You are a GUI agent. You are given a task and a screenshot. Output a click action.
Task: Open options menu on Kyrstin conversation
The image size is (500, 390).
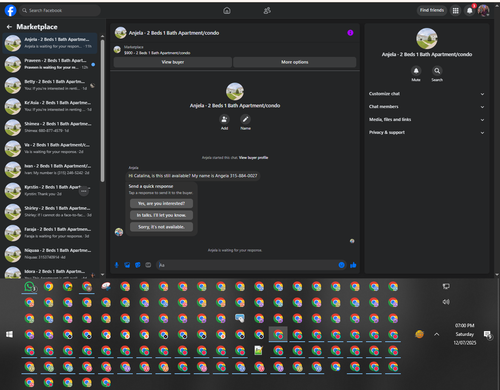84,191
